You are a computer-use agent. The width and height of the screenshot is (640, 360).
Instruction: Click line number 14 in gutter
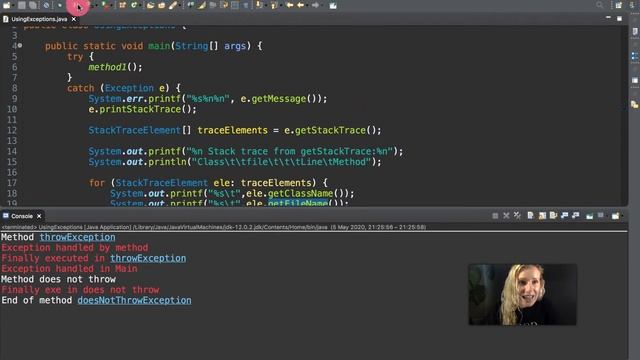(x=12, y=151)
